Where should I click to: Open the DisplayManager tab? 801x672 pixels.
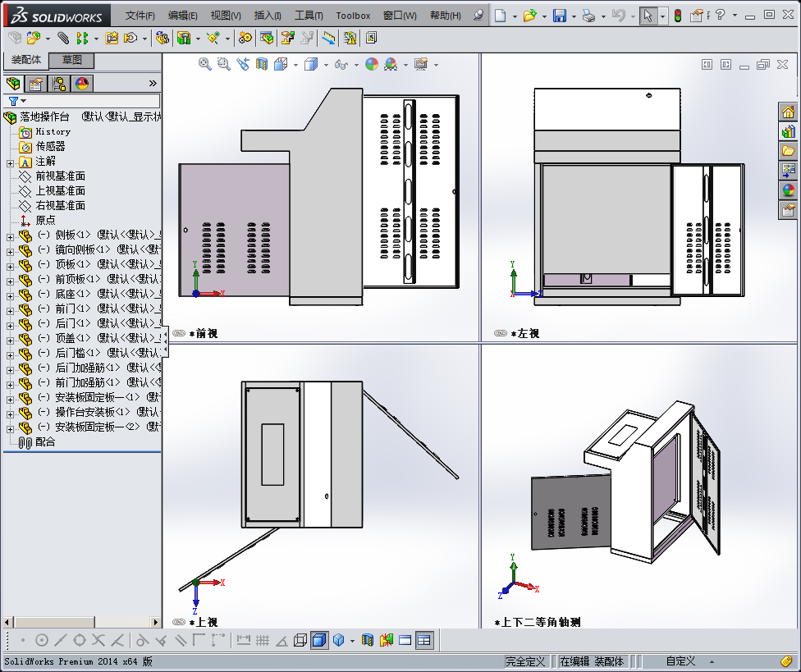82,83
